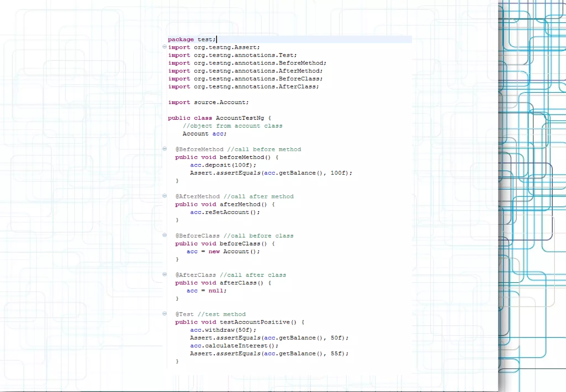Collapse the import statements fold marker

click(x=164, y=47)
